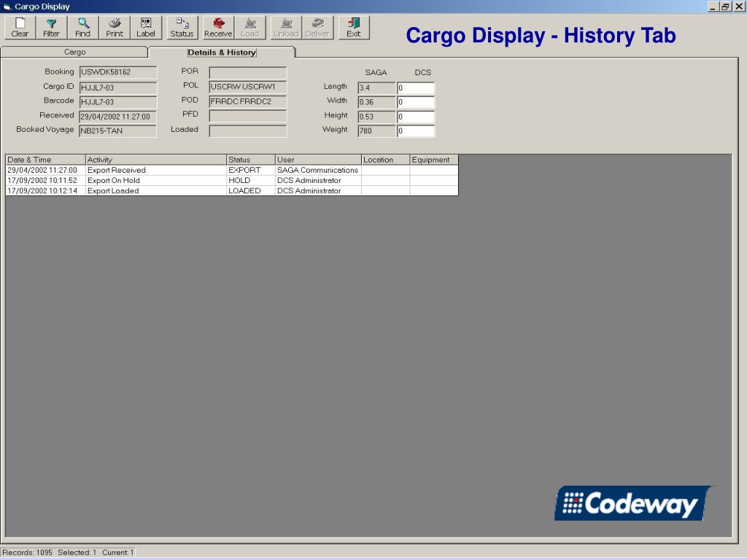Viewport: 747px width, 560px height.
Task: Click the SAGA Width field 0.36
Action: (377, 102)
